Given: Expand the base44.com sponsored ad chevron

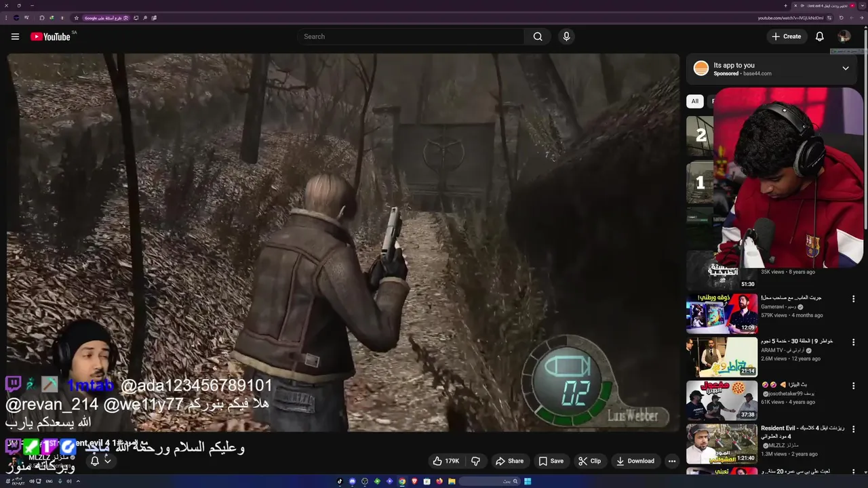Looking at the screenshot, I should click(845, 68).
